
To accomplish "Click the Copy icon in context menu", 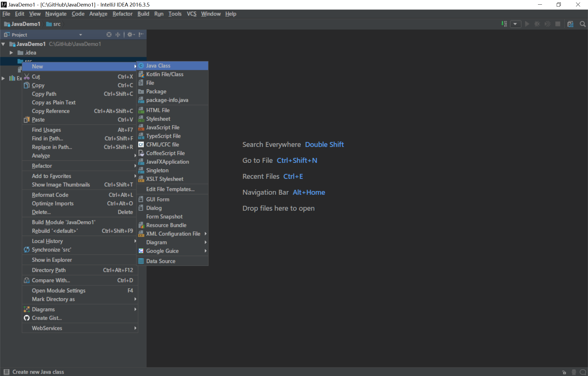I will (27, 85).
